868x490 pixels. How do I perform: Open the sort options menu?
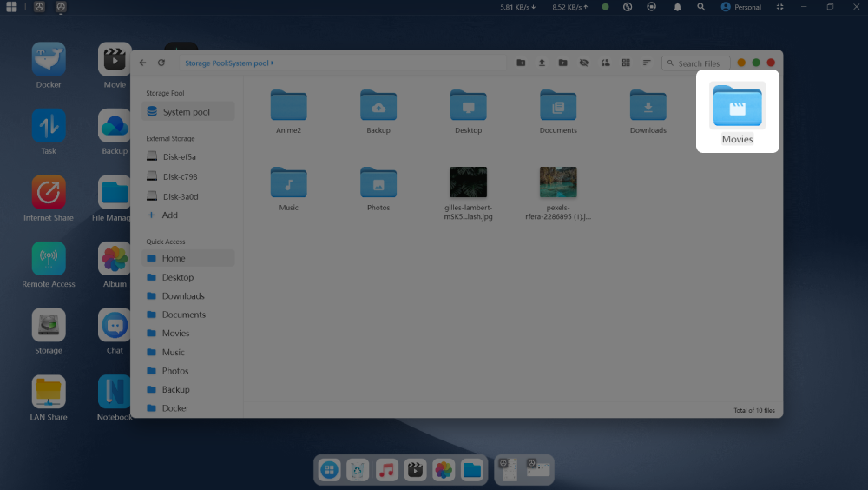pos(647,63)
